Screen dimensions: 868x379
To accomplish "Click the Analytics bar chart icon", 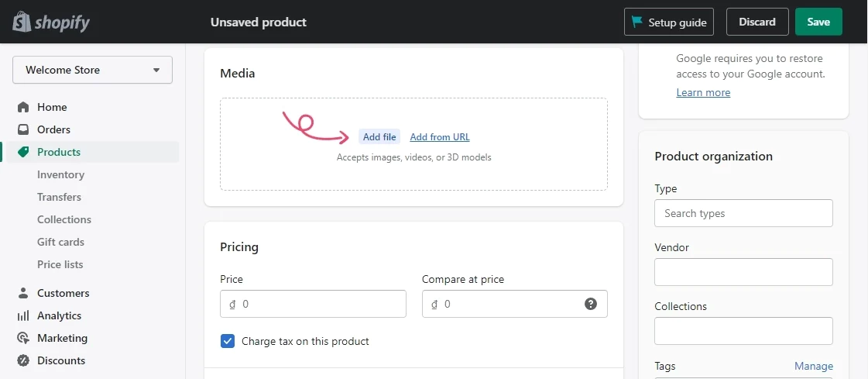I will pyautogui.click(x=23, y=316).
